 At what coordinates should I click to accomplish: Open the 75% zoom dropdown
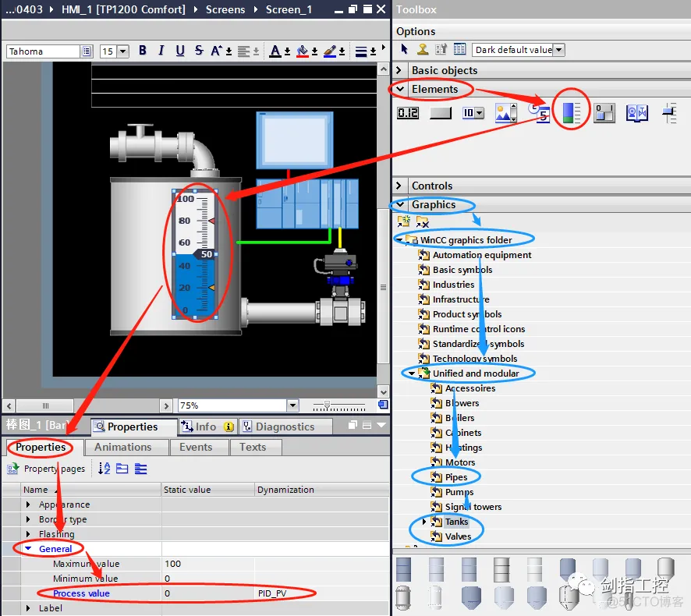click(x=292, y=405)
